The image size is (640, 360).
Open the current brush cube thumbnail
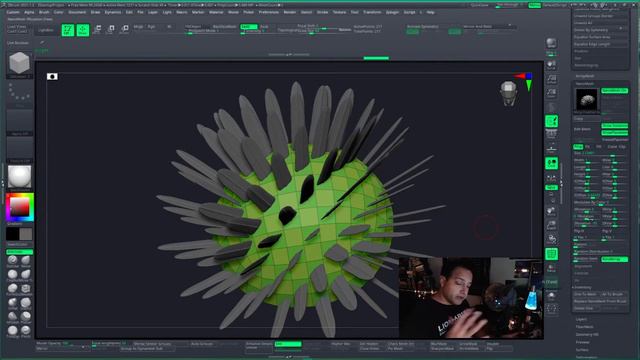19,64
